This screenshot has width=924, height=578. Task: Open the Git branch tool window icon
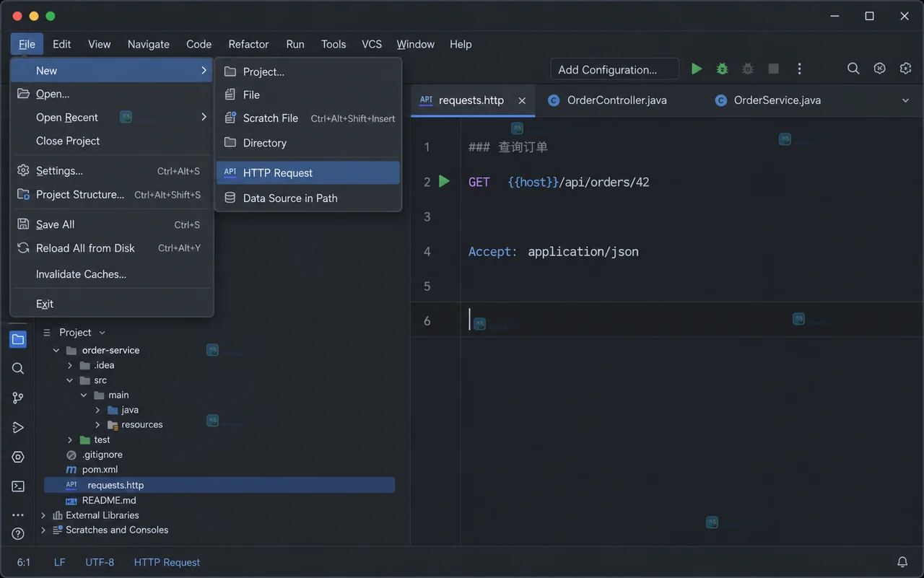(18, 398)
